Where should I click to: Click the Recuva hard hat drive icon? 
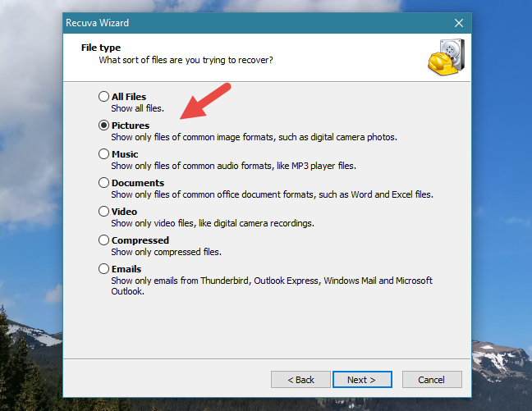click(446, 57)
